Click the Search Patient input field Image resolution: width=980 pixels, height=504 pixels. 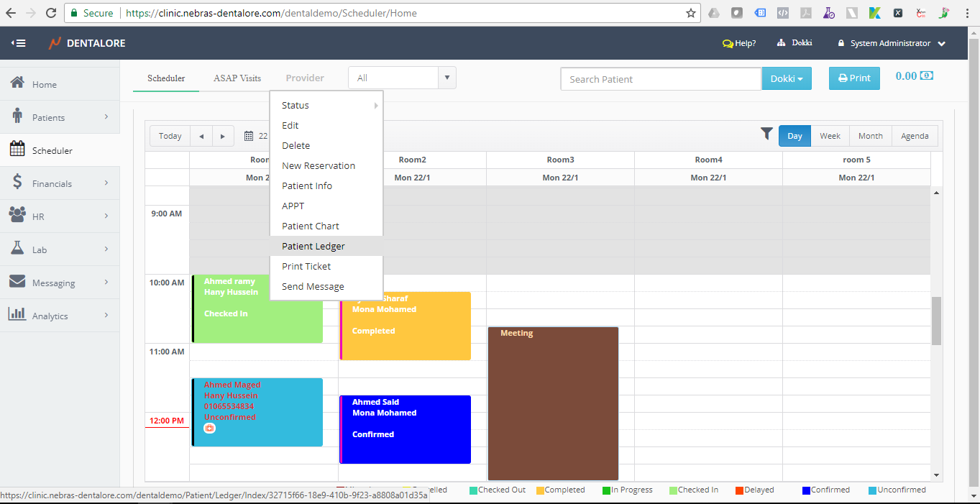tap(660, 79)
